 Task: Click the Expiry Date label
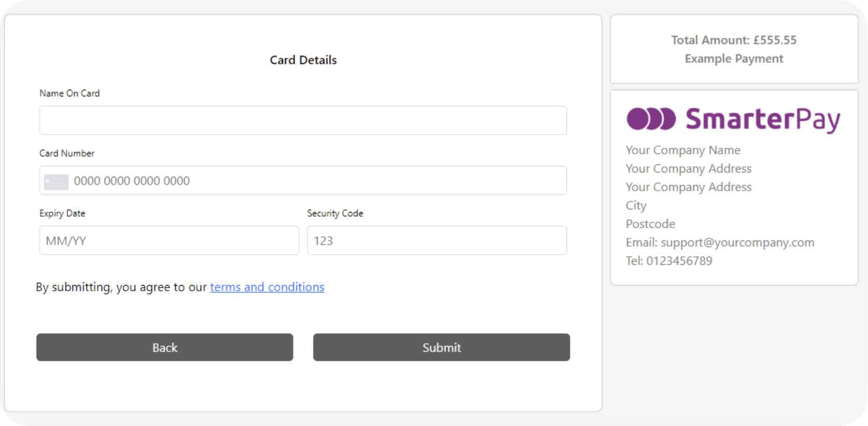[x=62, y=214]
